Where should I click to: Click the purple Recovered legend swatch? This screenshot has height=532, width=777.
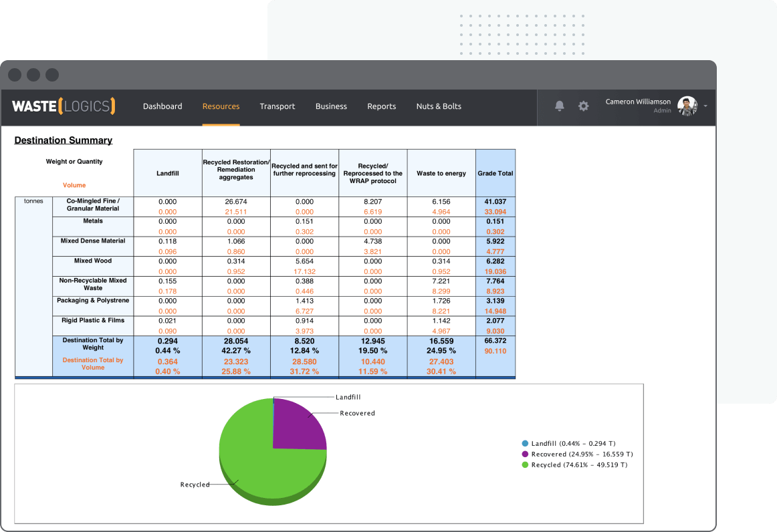coord(525,454)
